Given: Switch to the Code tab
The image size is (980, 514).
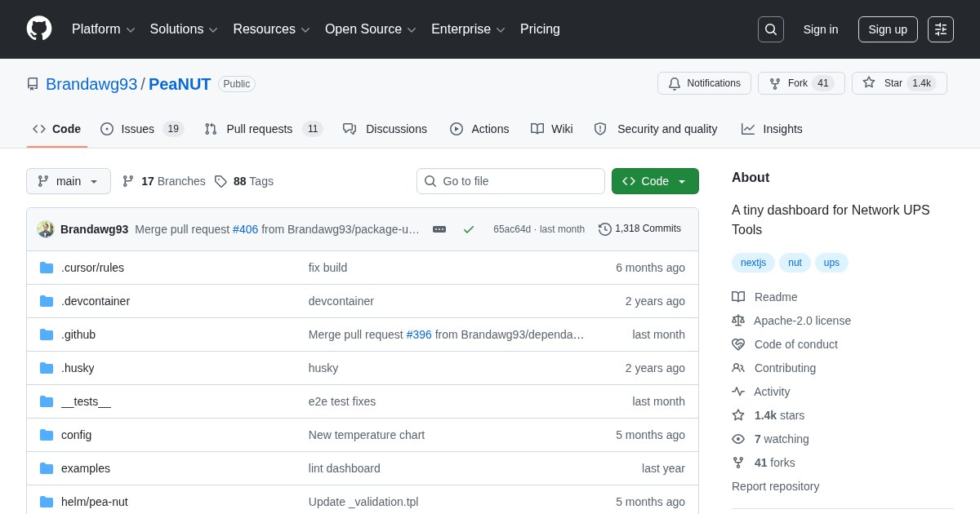Looking at the screenshot, I should [x=57, y=129].
